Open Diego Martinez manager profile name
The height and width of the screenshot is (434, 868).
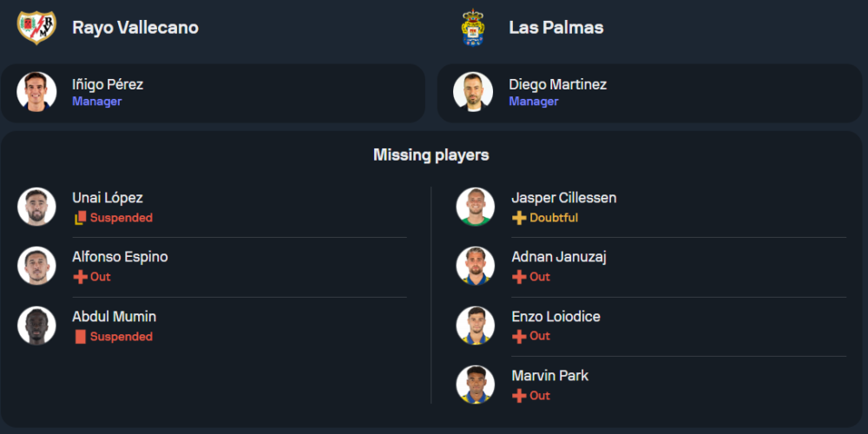[557, 85]
